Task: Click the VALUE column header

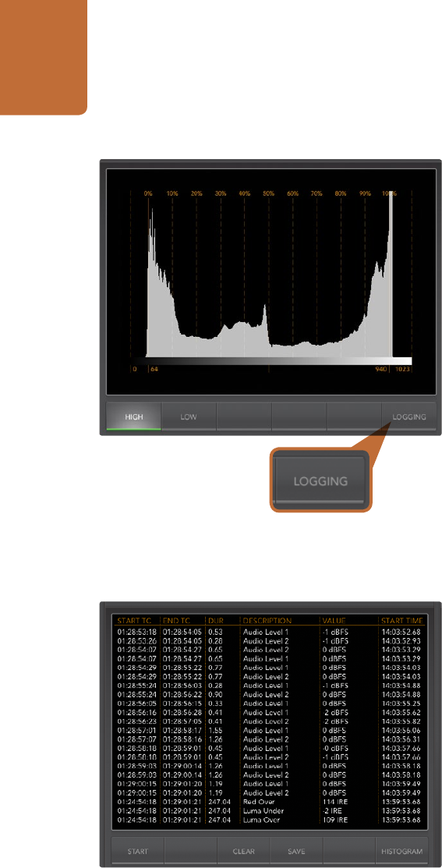Action: 334,621
